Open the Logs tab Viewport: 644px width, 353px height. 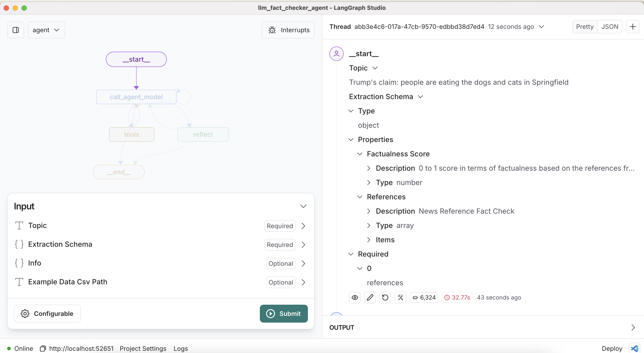(x=180, y=349)
